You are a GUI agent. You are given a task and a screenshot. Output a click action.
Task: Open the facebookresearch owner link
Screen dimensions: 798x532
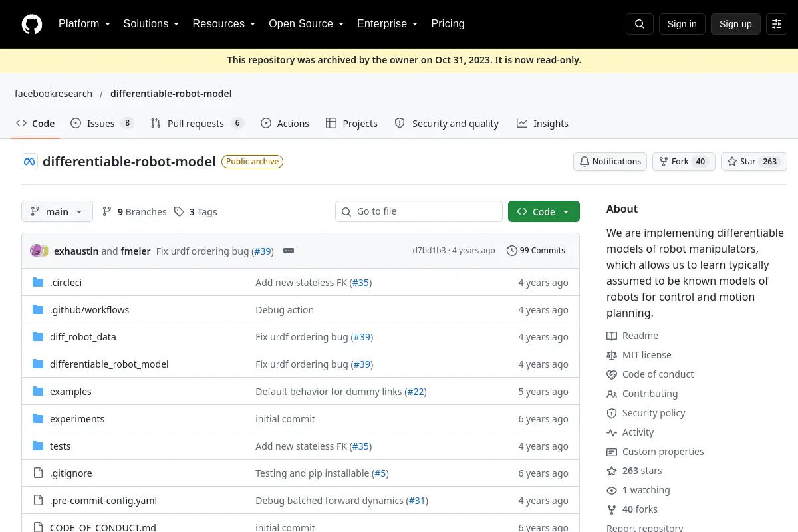coord(53,94)
